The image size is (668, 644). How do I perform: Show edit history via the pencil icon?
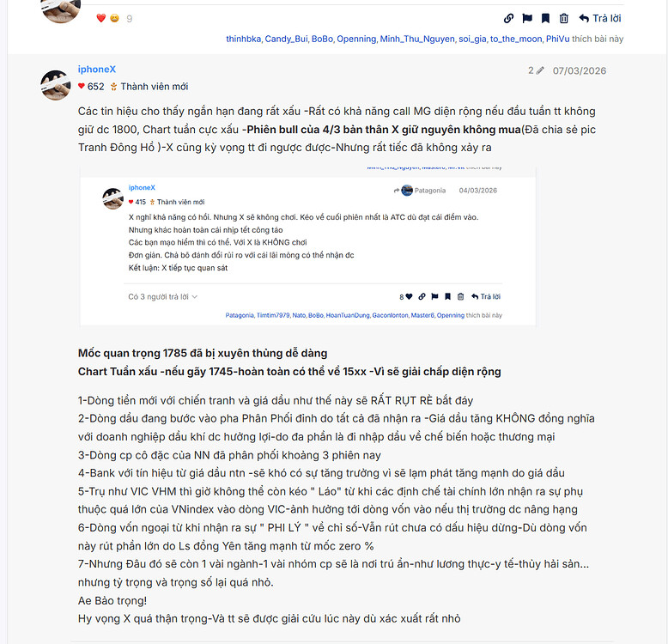(x=536, y=70)
